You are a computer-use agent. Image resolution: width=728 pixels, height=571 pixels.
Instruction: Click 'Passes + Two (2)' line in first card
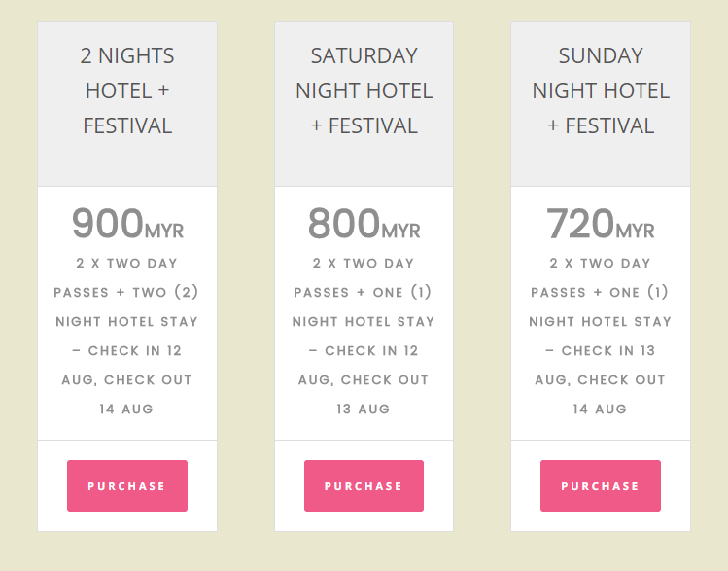[126, 293]
